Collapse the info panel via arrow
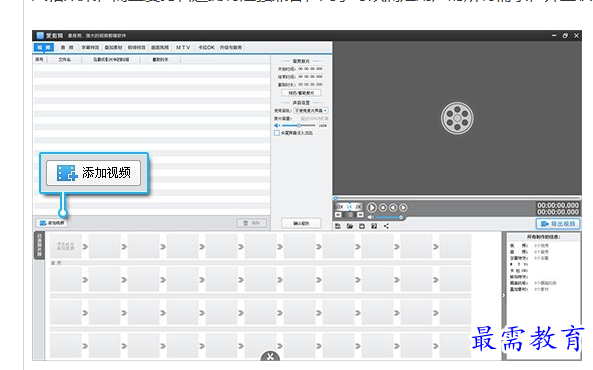This screenshot has width=593, height=370. [x=504, y=295]
